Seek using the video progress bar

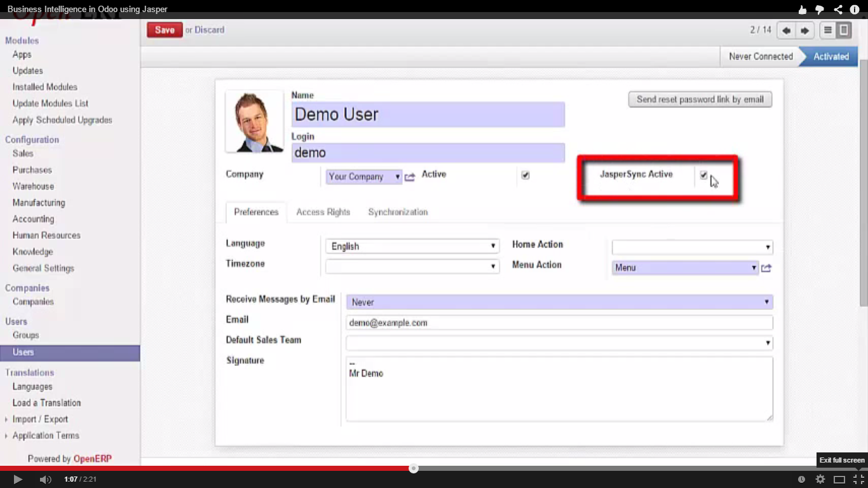tap(434, 468)
